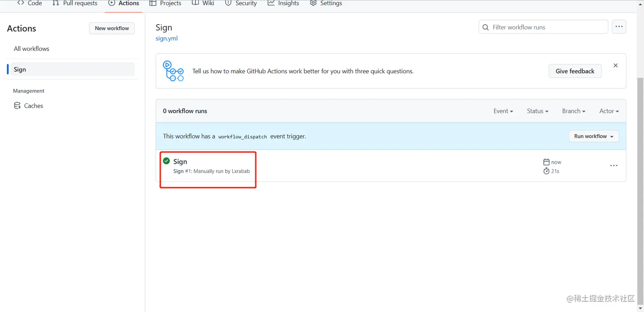Focus the Filter workflow runs field
Screen dimensions: 644x312
pyautogui.click(x=543, y=27)
